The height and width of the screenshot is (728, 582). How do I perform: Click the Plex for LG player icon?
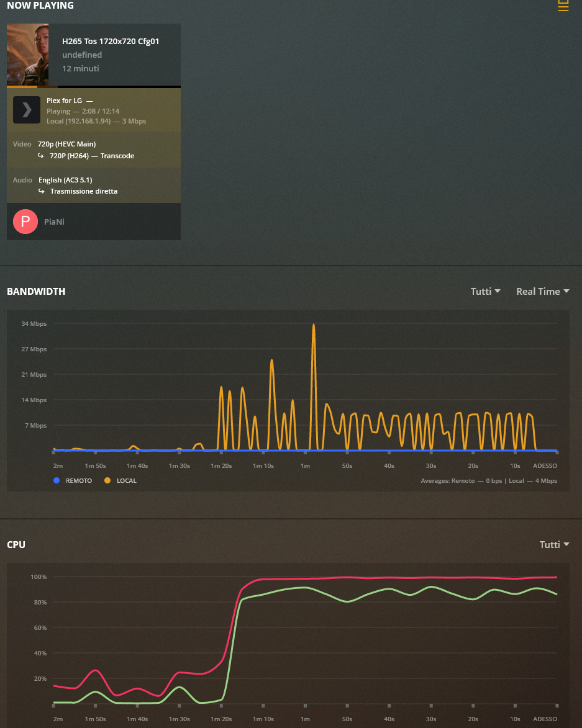pyautogui.click(x=27, y=110)
